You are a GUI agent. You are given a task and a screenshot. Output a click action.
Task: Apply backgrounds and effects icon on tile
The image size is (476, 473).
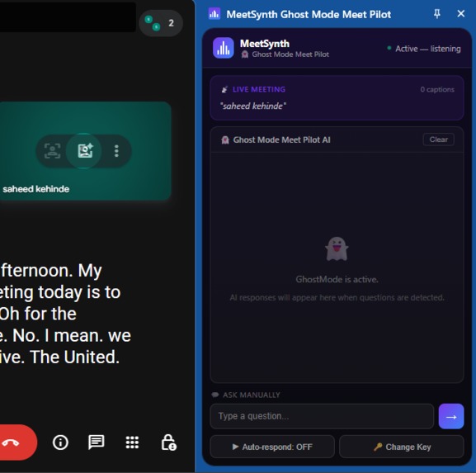pos(85,151)
